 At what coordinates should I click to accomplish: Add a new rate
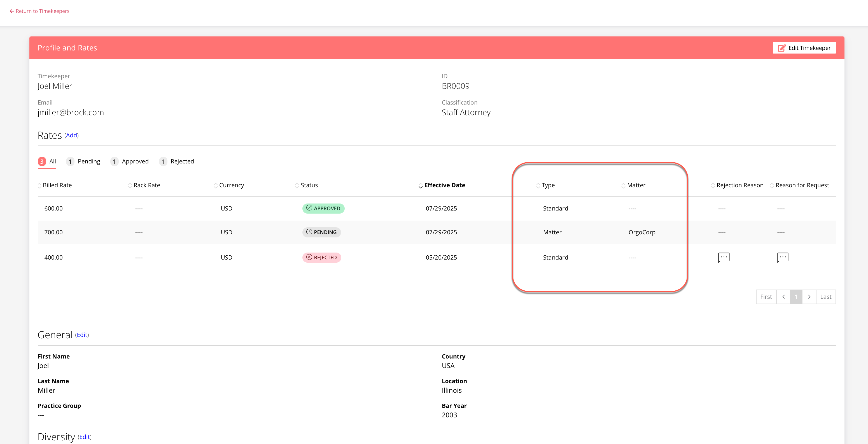(71, 135)
